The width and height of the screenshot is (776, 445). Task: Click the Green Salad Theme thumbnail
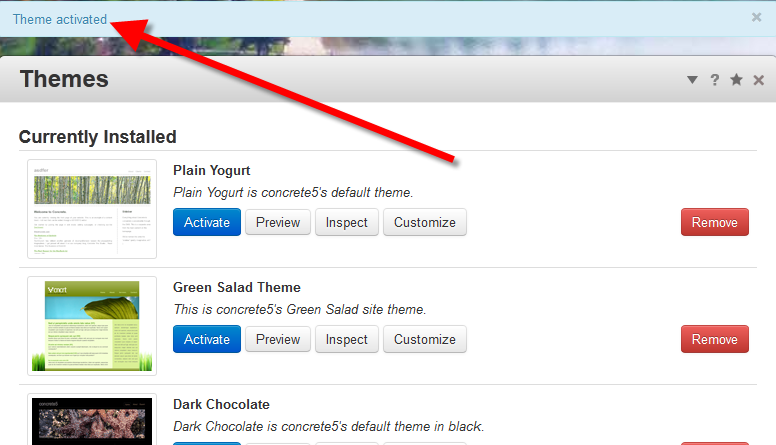click(92, 326)
